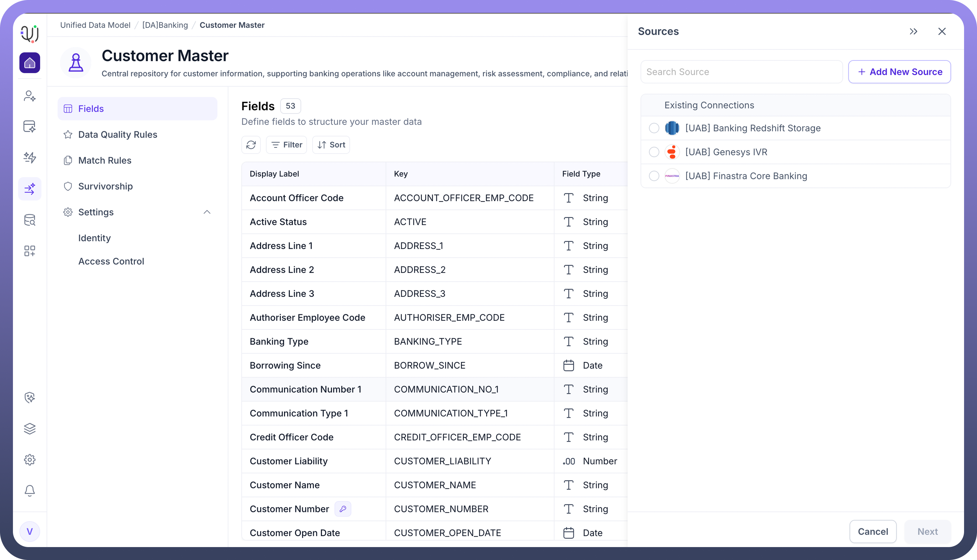Click the Cancel button in Sources panel
977x560 pixels.
pyautogui.click(x=873, y=532)
